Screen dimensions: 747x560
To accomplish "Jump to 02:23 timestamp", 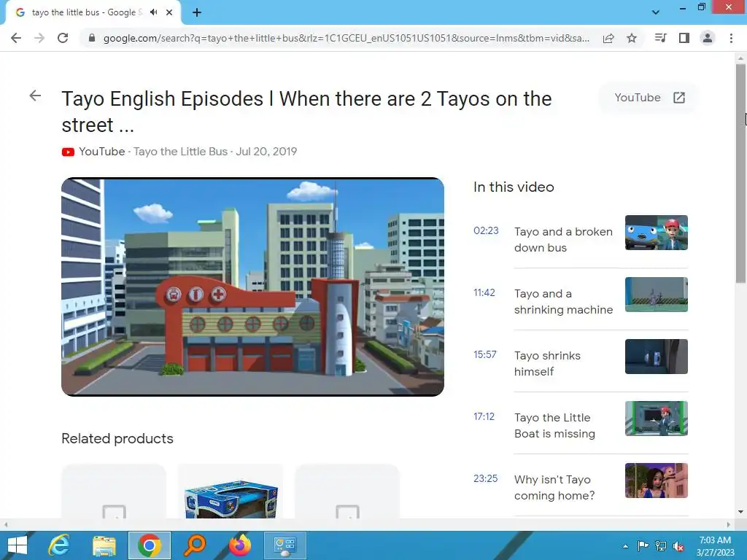I will pos(486,230).
